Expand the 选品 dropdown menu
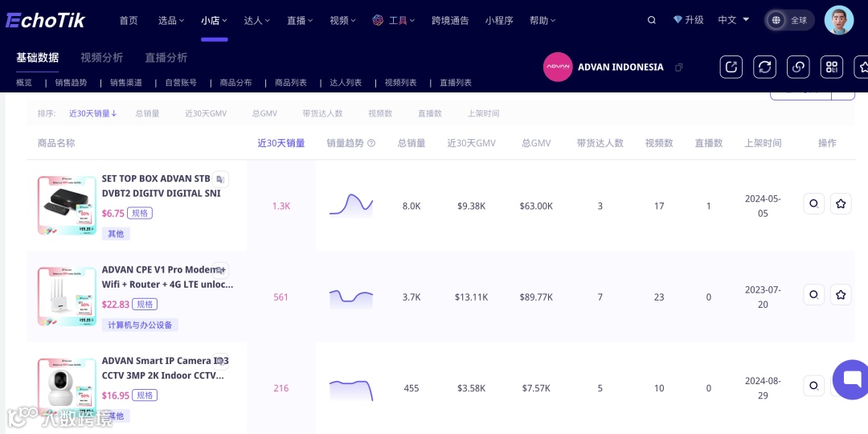The height and width of the screenshot is (434, 868). 171,20
